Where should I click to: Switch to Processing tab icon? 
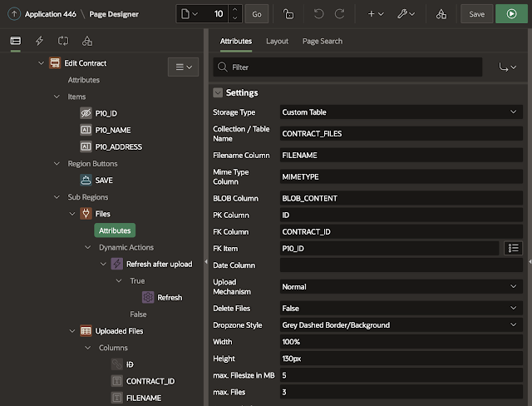point(63,41)
